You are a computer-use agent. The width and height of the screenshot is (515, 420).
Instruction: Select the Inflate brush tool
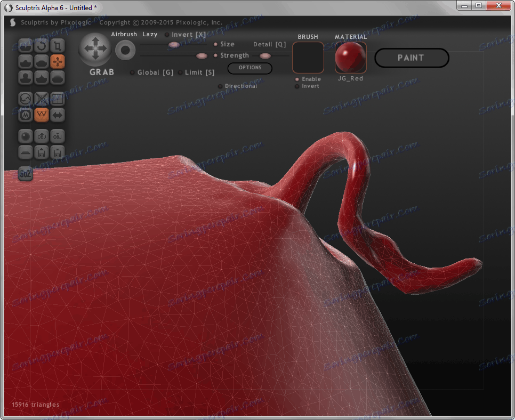pyautogui.click(x=26, y=78)
